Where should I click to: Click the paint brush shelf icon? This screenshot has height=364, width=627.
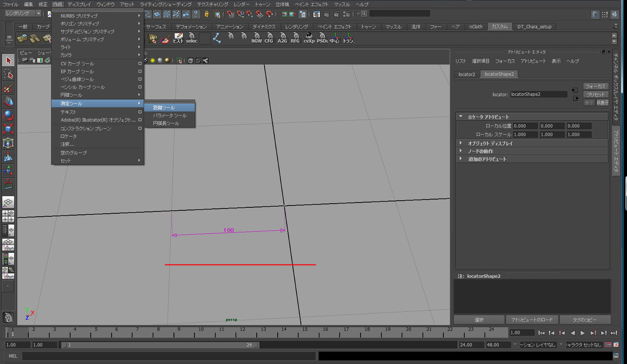(x=166, y=38)
